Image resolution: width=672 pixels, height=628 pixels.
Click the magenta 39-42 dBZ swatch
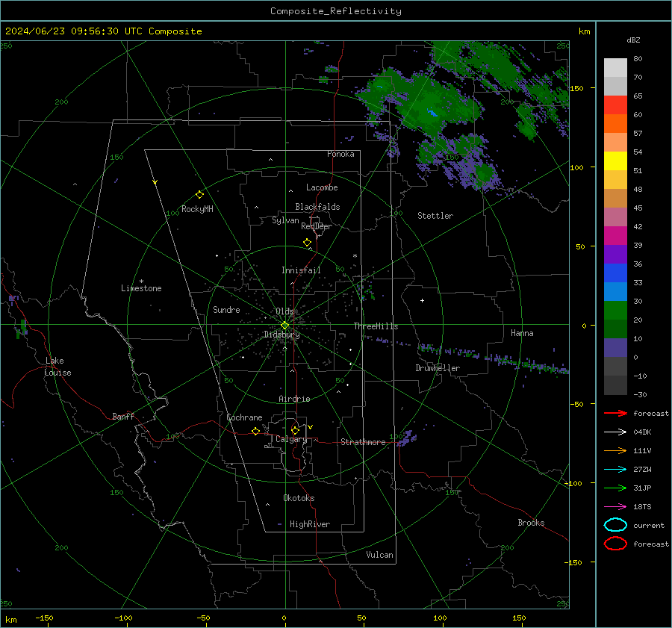click(615, 236)
